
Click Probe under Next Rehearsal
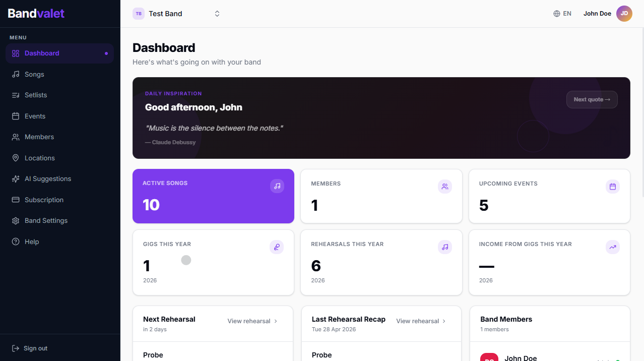click(x=153, y=355)
